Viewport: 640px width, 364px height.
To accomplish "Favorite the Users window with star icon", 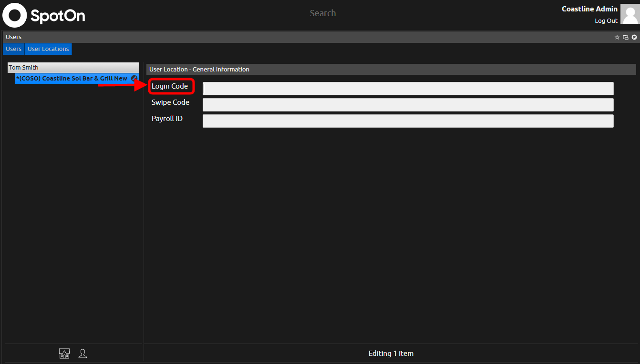I will [x=617, y=37].
